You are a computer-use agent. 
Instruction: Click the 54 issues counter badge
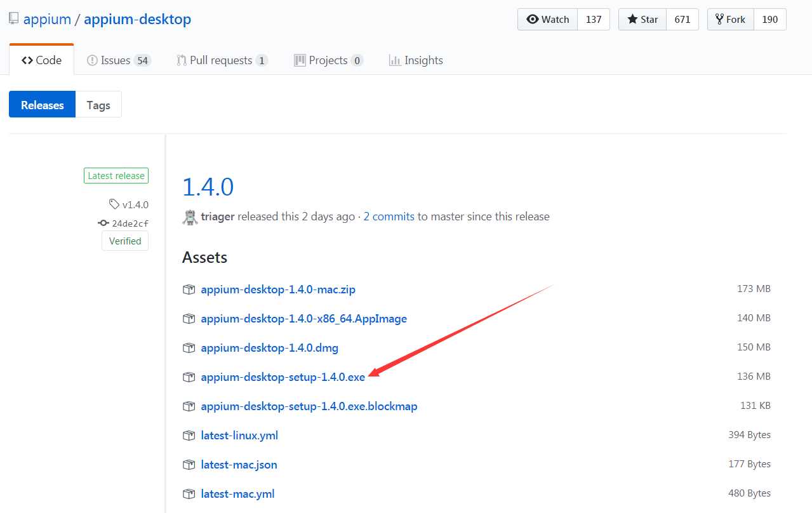pyautogui.click(x=142, y=61)
